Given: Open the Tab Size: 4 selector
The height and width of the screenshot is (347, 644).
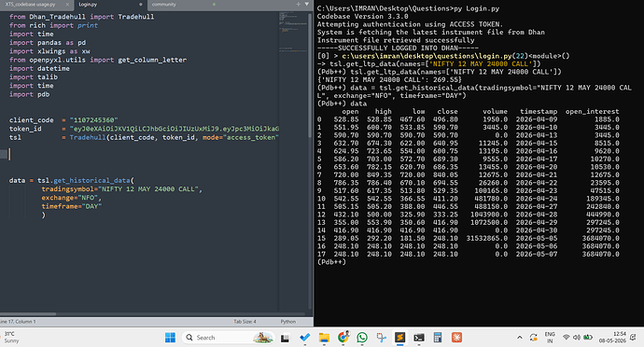Looking at the screenshot, I should pyautogui.click(x=245, y=322).
